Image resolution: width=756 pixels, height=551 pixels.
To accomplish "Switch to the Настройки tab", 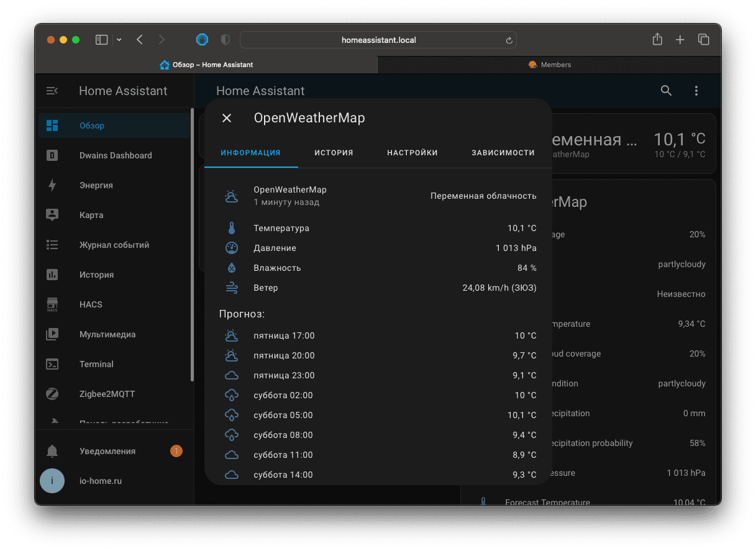I will pos(412,153).
